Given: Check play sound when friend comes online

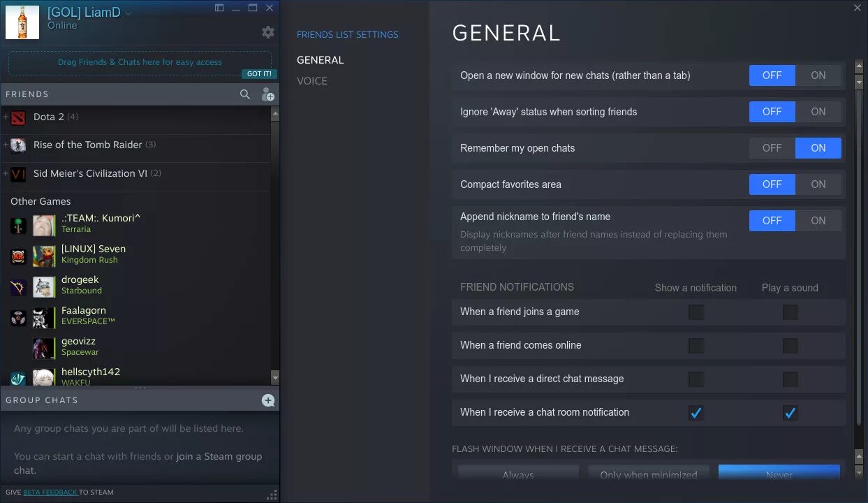Looking at the screenshot, I should pos(790,346).
